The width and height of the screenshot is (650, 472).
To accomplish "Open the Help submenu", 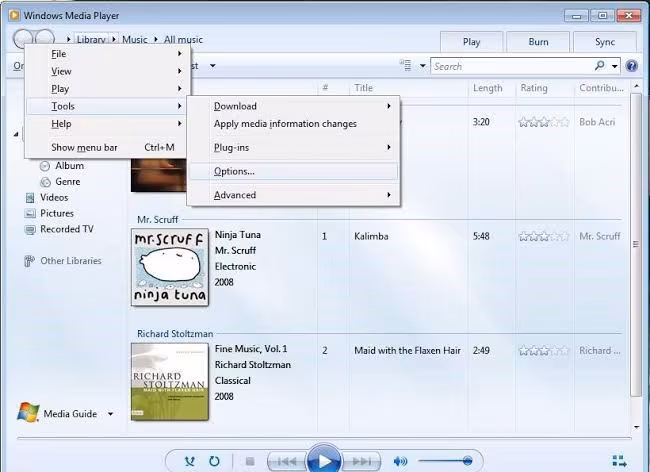I will pyautogui.click(x=106, y=123).
